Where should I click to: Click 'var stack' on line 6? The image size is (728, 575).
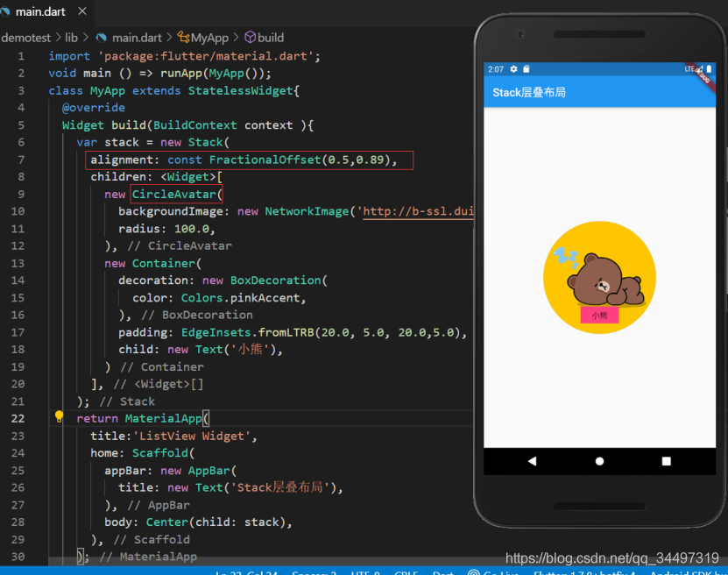[108, 143]
